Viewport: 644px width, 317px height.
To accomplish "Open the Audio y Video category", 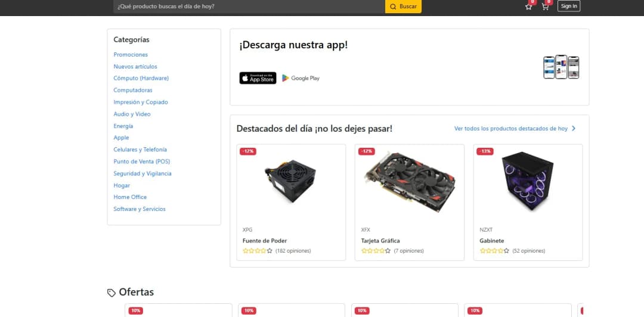I will [132, 114].
